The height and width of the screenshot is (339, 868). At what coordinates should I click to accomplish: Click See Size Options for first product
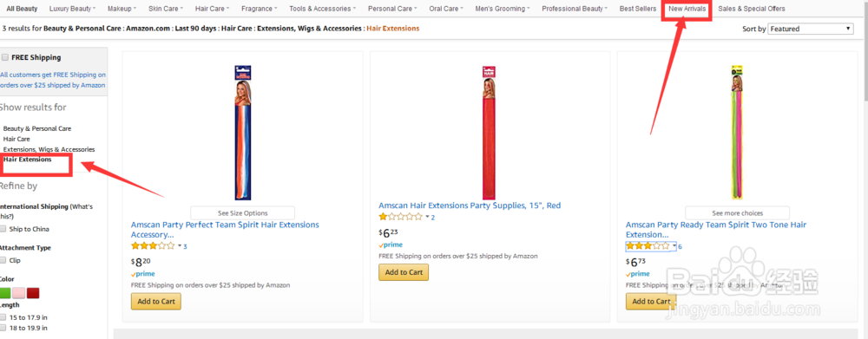point(242,213)
